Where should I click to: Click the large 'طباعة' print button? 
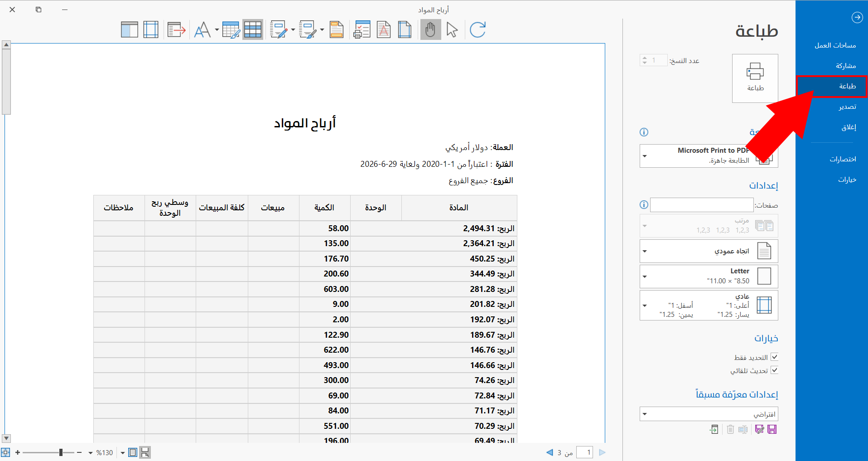tap(755, 78)
